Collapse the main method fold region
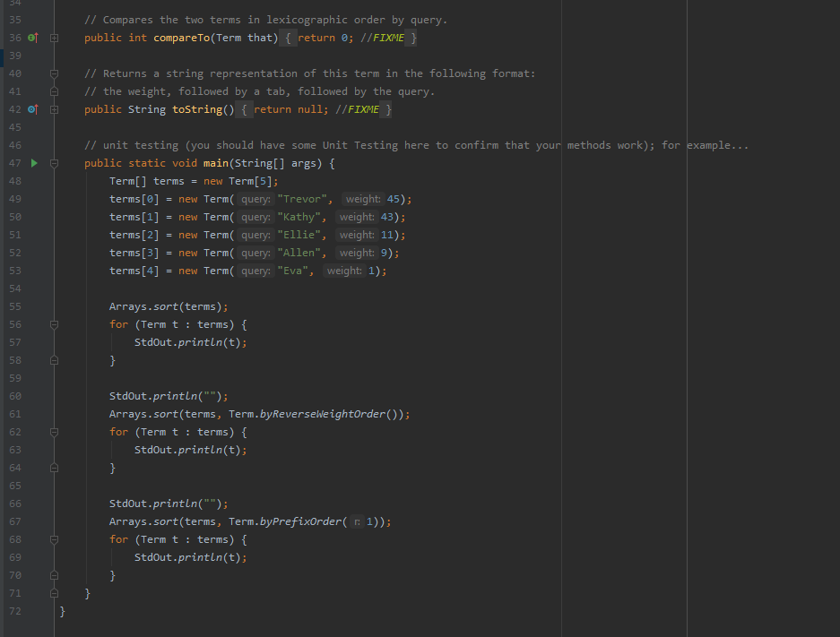 [x=54, y=162]
